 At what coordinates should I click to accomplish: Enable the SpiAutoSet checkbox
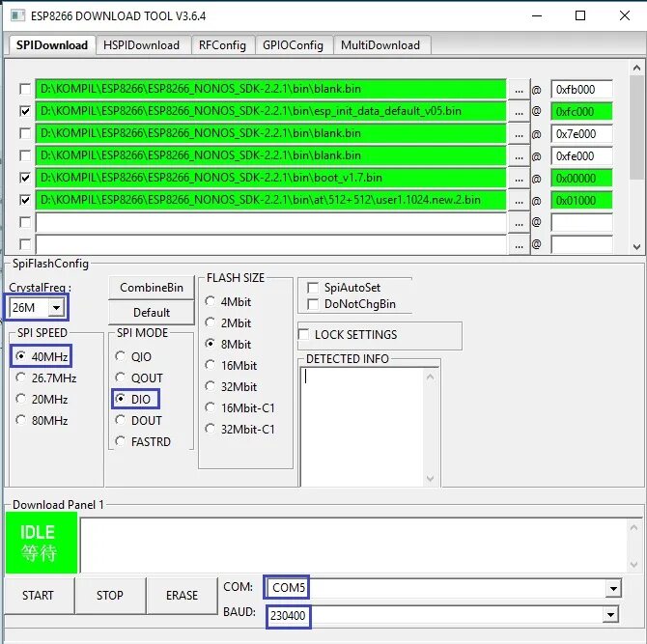pos(313,288)
